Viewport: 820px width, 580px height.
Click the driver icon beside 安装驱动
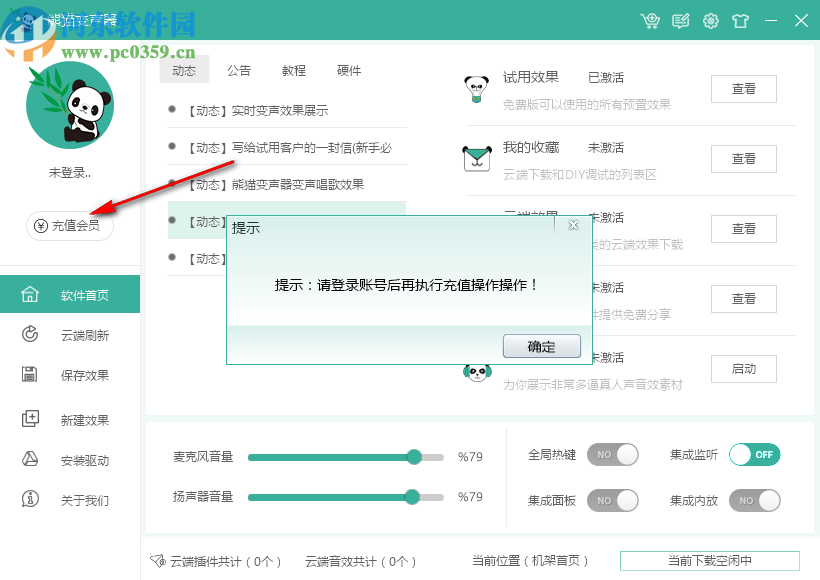[30, 460]
